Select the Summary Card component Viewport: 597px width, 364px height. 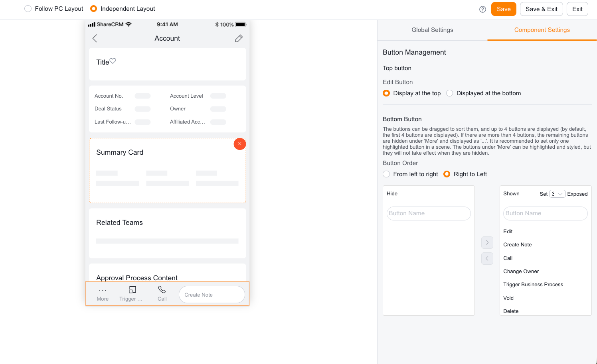tap(167, 171)
